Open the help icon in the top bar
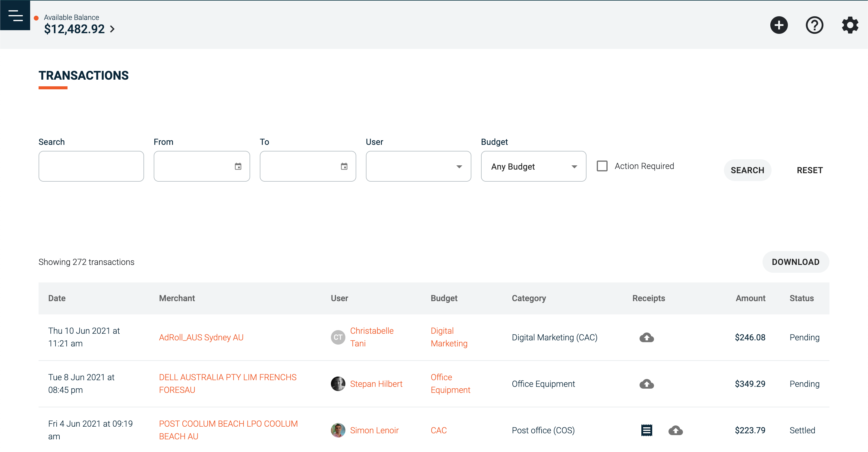The width and height of the screenshot is (868, 452). pos(814,25)
